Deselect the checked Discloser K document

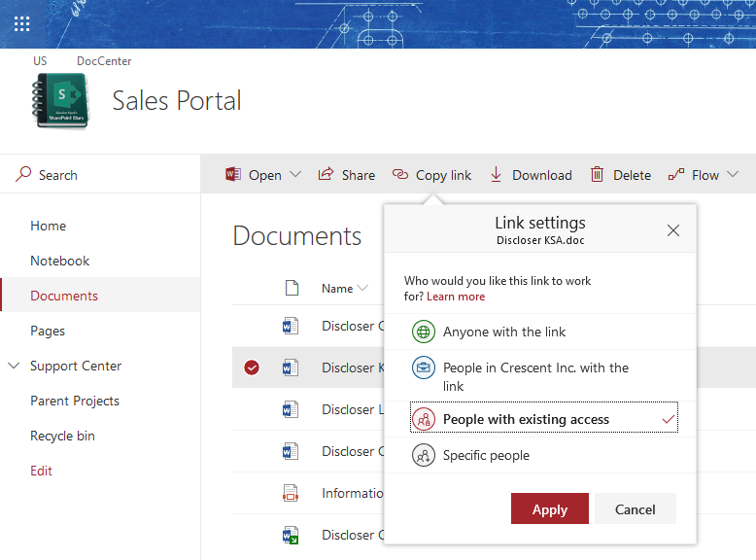click(252, 367)
